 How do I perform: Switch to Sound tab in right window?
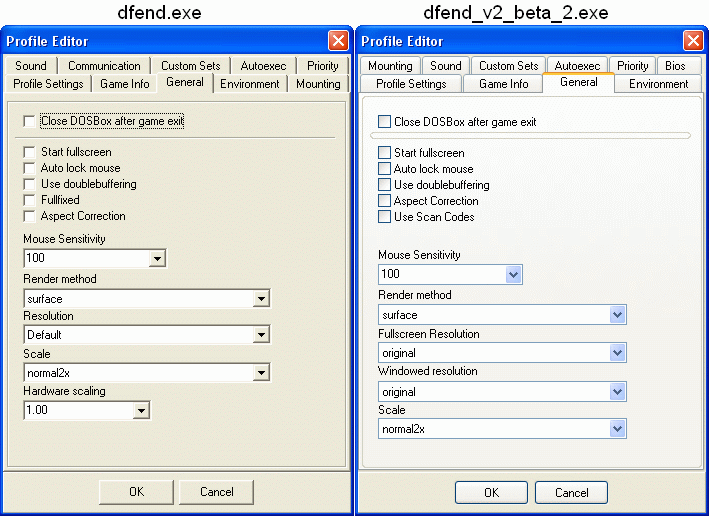tap(446, 66)
